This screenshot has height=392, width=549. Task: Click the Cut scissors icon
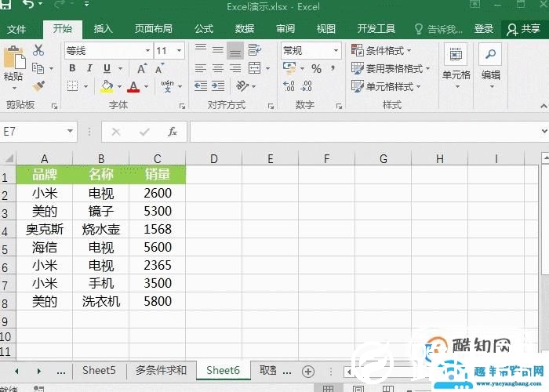[x=38, y=50]
